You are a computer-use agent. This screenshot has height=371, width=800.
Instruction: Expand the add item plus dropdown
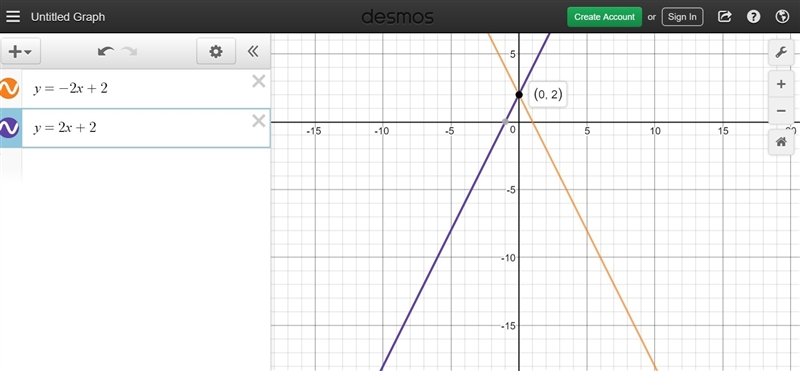(x=20, y=51)
